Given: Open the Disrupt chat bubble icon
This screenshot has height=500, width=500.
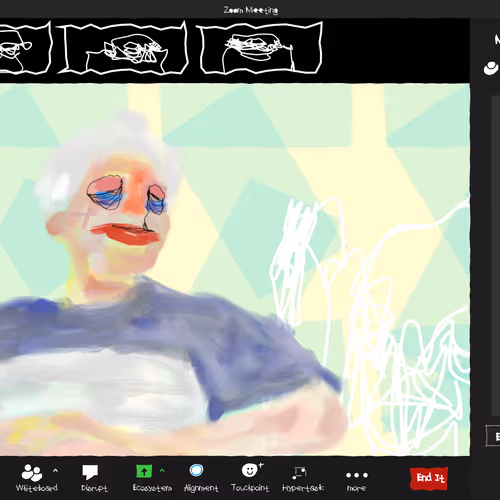Looking at the screenshot, I should pos(90,473).
